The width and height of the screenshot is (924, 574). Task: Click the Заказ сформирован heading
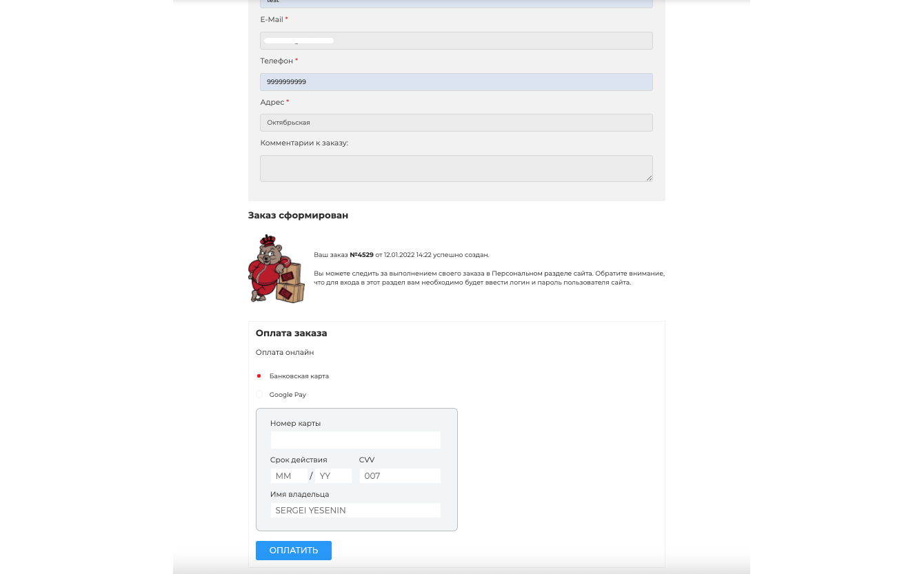coord(298,216)
